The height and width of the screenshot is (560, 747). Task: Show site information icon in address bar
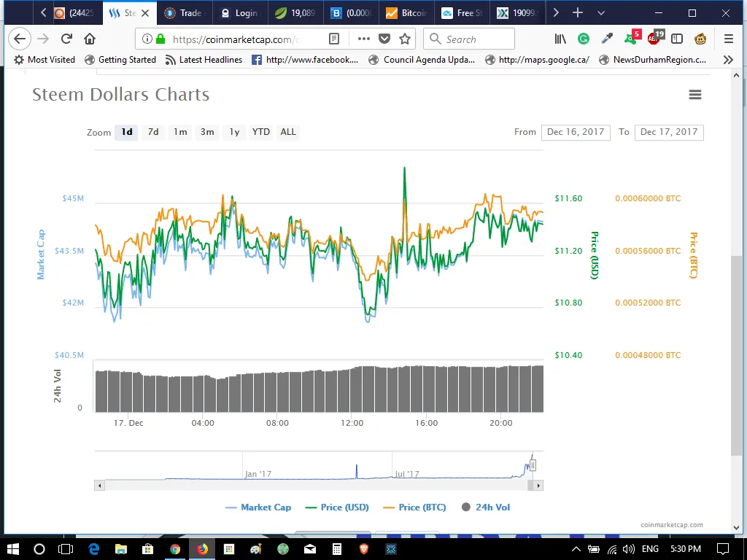pyautogui.click(x=147, y=39)
